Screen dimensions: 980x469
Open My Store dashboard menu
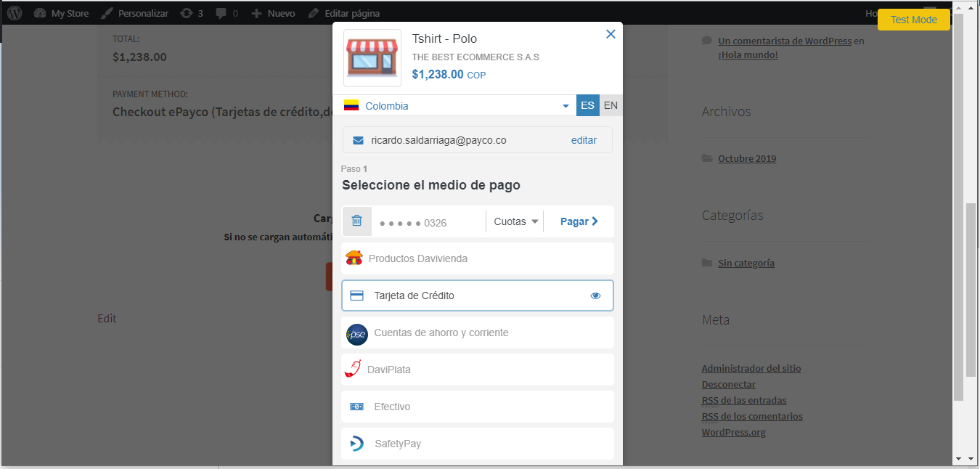coord(61,13)
